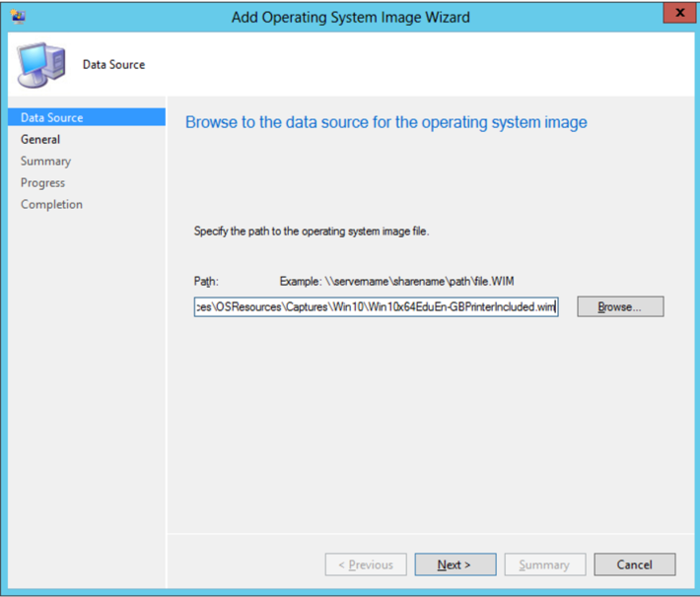Close the Add Operating System Image Wizard
700x597 pixels.
click(675, 15)
